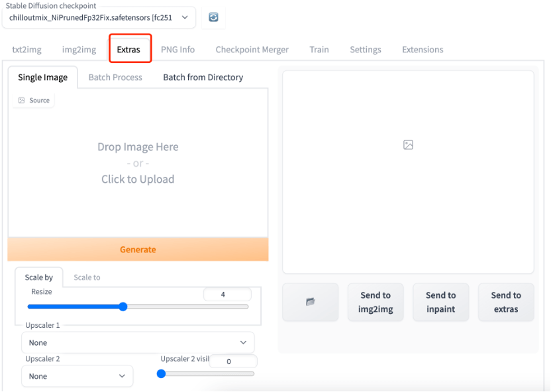Screen dimensions: 551x392
Task: Select the PNG Info tab
Action: click(177, 50)
